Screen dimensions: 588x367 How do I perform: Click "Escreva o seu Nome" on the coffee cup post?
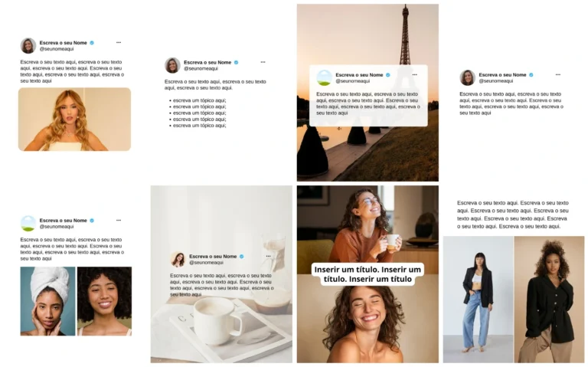tap(213, 256)
